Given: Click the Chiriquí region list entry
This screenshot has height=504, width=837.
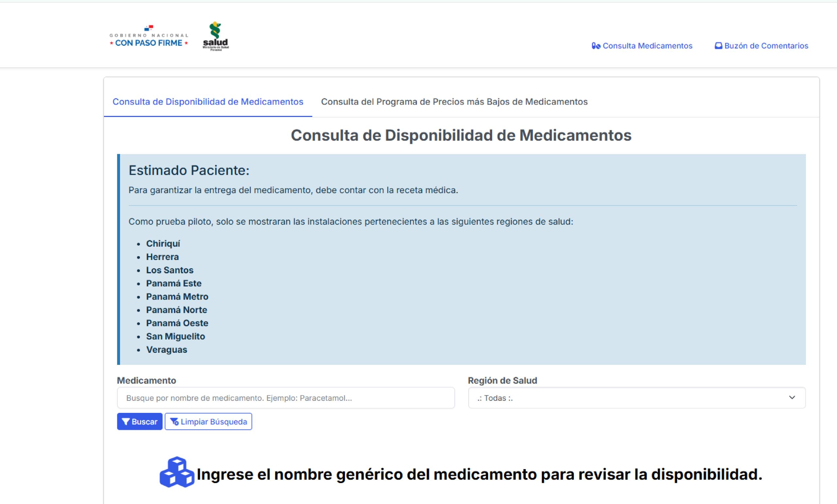Looking at the screenshot, I should point(163,244).
